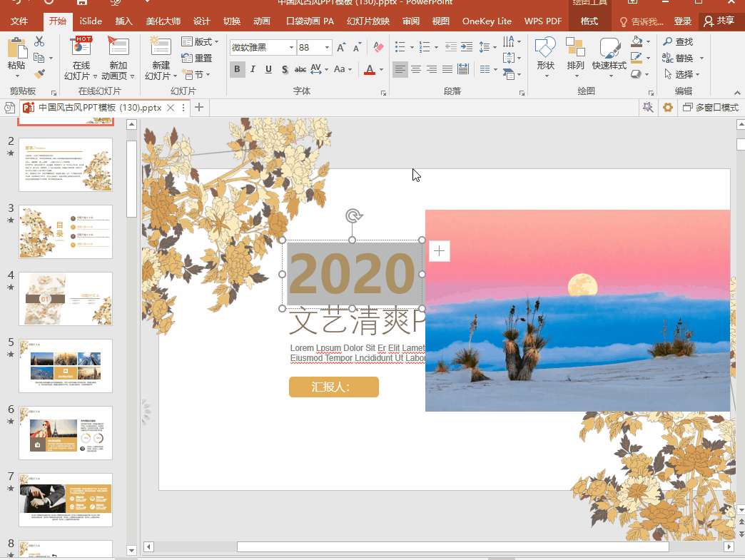Open the Arrange menu
This screenshot has height=560, width=745.
pos(575,58)
